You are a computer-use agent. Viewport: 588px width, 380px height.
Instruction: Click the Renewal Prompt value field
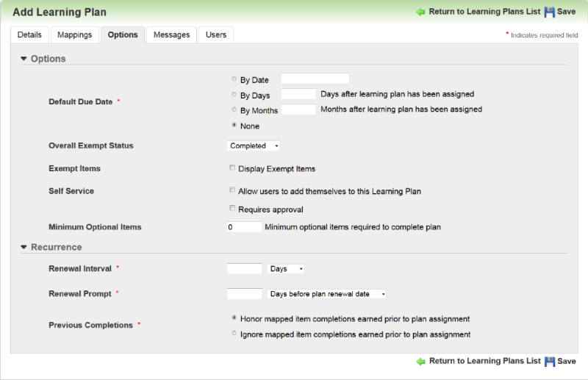[x=244, y=294]
